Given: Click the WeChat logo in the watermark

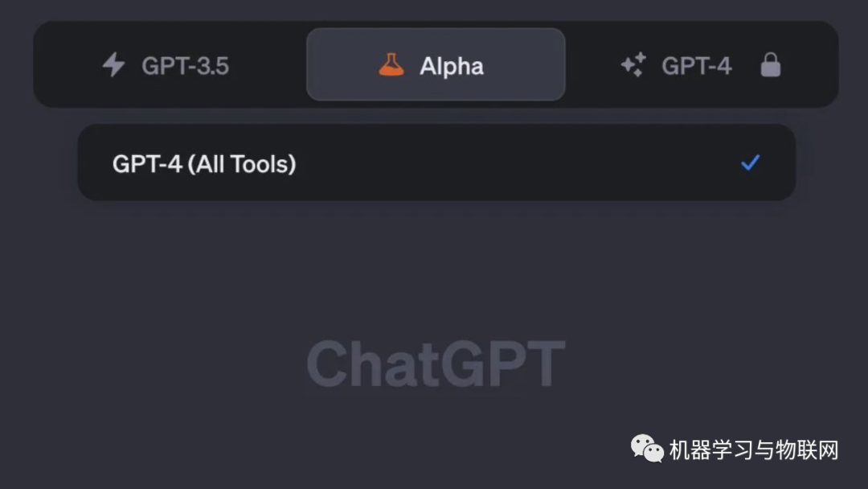Looking at the screenshot, I should pyautogui.click(x=647, y=449).
